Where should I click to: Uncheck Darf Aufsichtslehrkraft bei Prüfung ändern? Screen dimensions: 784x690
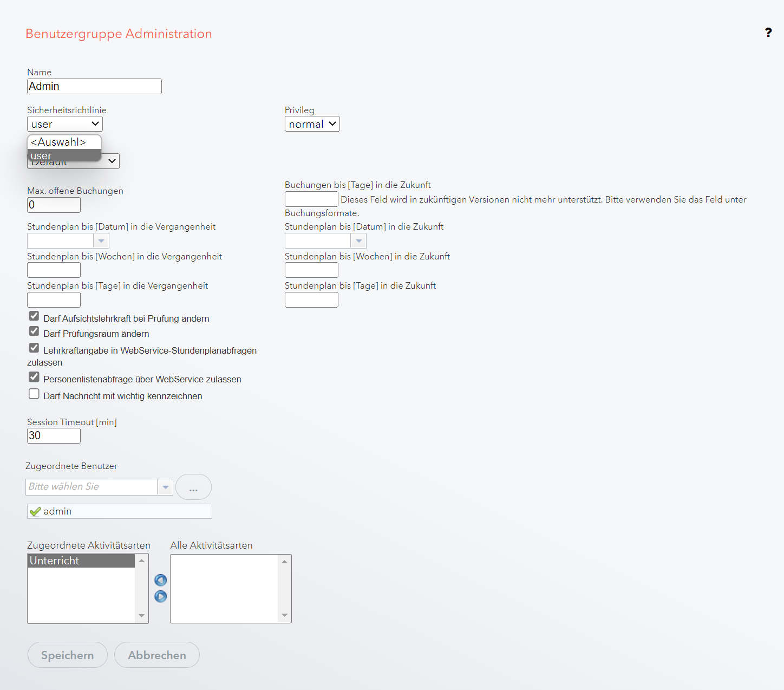[x=34, y=316]
